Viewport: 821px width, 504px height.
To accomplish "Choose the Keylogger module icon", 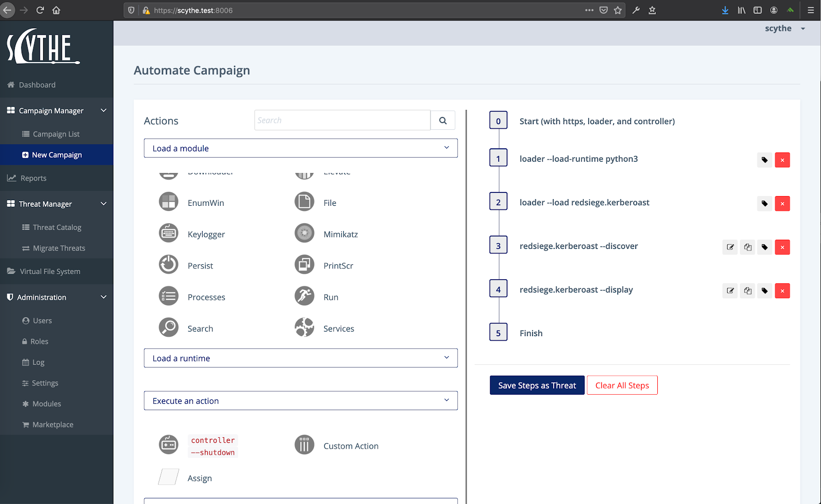I will point(168,234).
